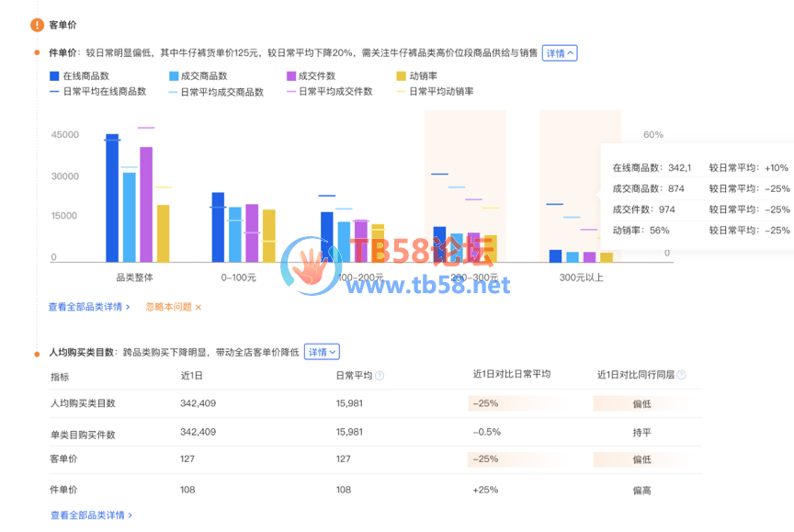794x532 pixels.
Task: Click the orange bullet marker beside 件单价
Action: [37, 53]
